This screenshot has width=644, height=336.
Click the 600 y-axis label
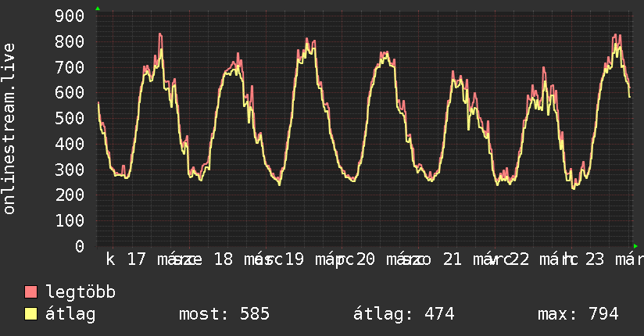(x=70, y=92)
